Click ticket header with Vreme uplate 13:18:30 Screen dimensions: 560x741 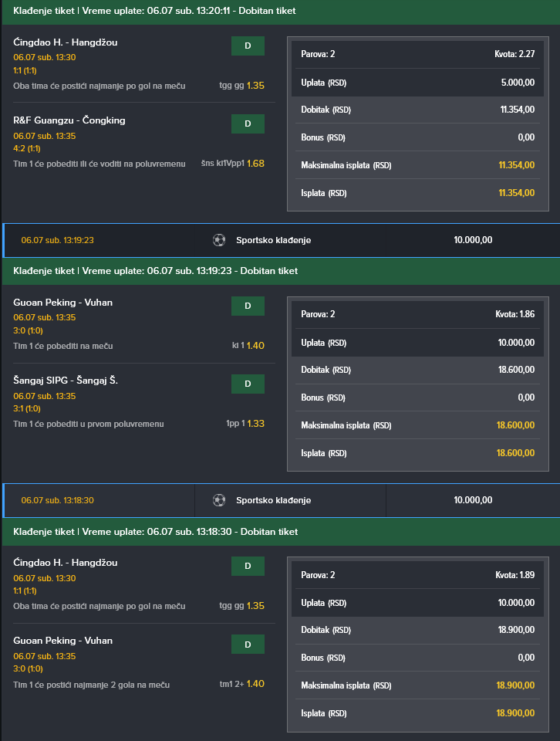282,532
